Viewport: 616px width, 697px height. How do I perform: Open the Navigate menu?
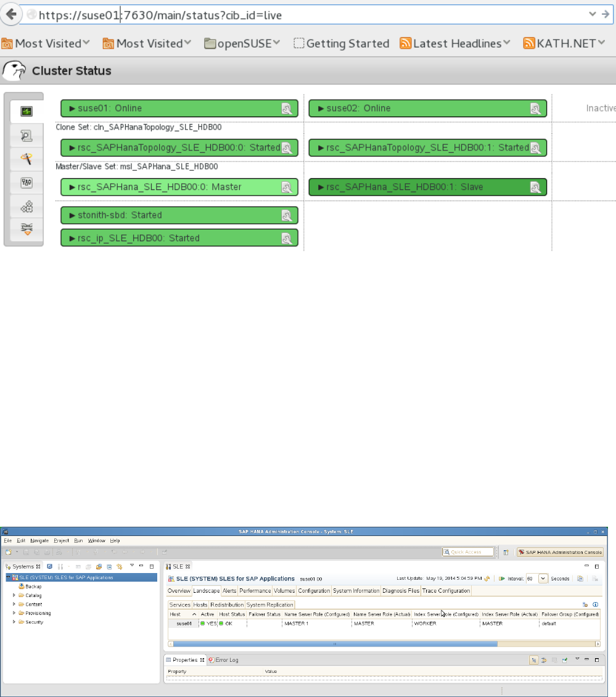point(39,540)
